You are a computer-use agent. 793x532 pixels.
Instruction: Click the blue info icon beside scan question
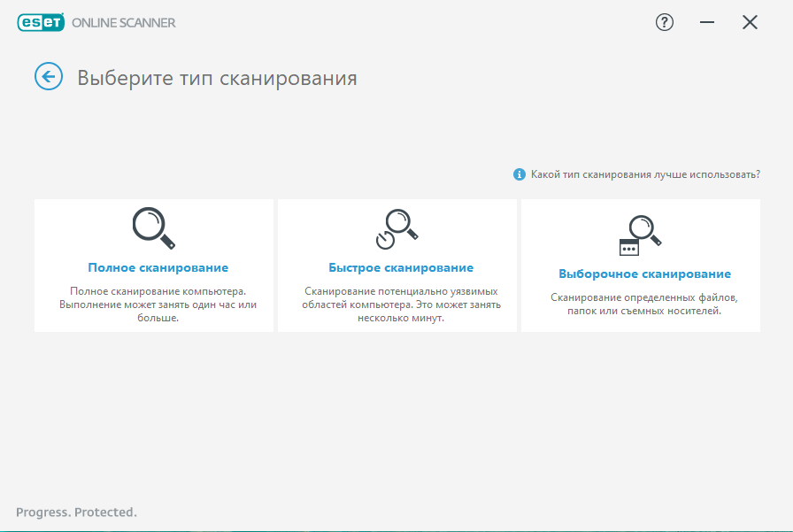[x=520, y=174]
